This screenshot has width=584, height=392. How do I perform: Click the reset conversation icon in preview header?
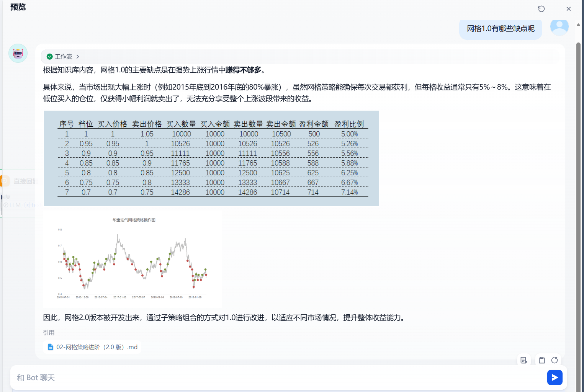tap(541, 8)
